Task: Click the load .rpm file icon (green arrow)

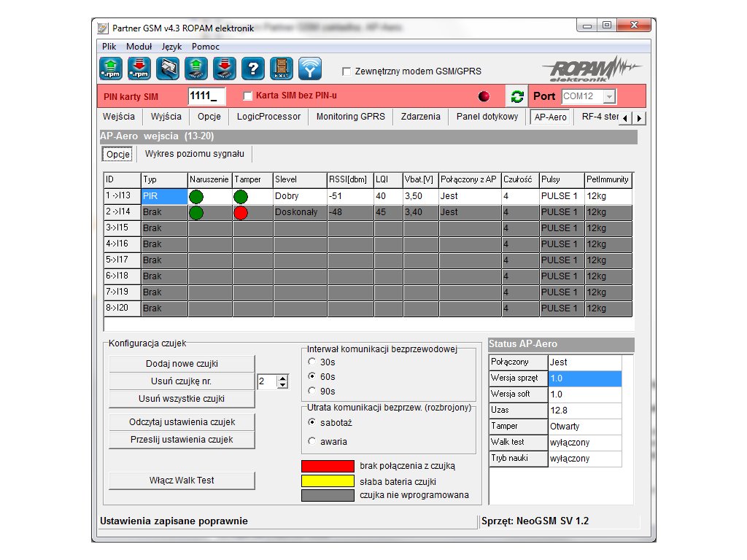Action: pos(111,68)
